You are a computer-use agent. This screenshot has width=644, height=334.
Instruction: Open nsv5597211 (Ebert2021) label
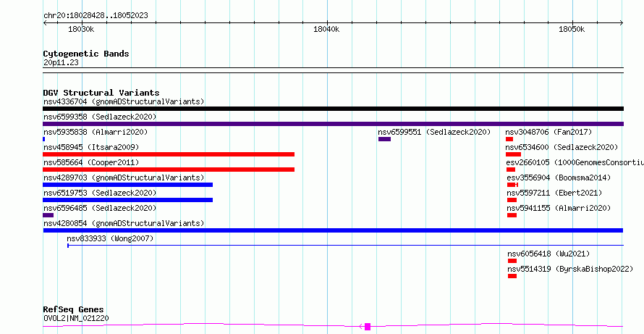point(554,193)
